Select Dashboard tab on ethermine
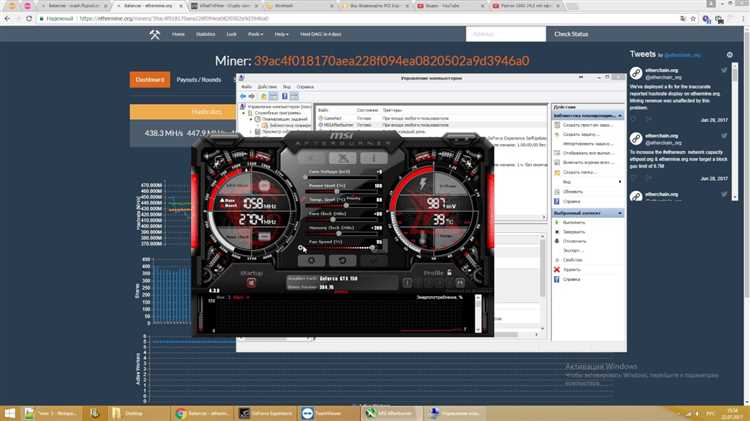This screenshot has height=421, width=750. click(x=150, y=79)
